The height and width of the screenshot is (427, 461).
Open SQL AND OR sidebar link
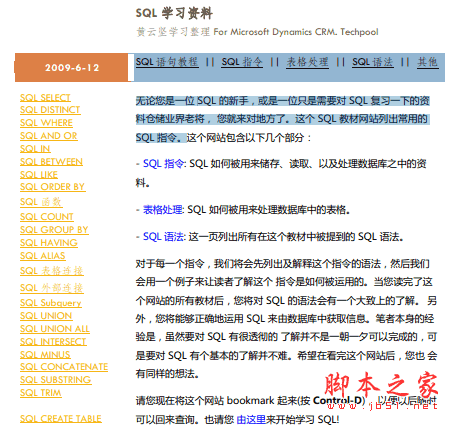coord(49,136)
